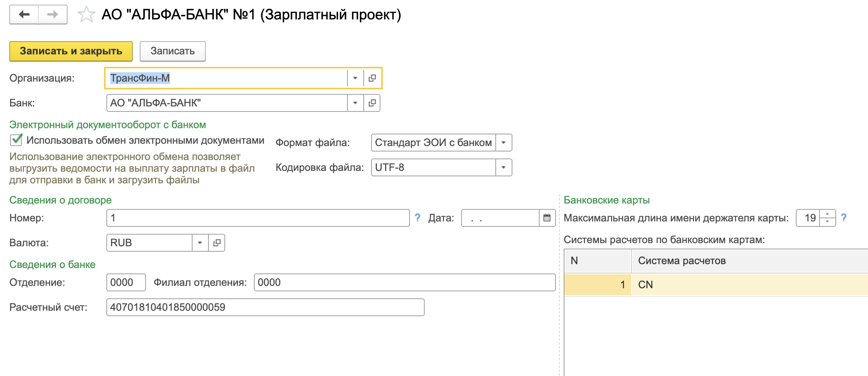Click the Электронный документооборот с банком section heading
Screen dimensions: 868x376
tap(108, 125)
